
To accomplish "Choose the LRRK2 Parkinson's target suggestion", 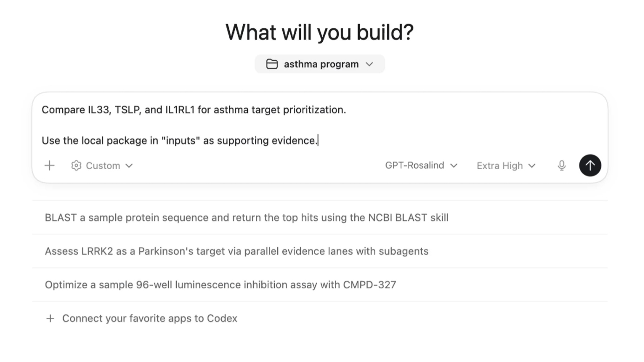I will (x=236, y=251).
